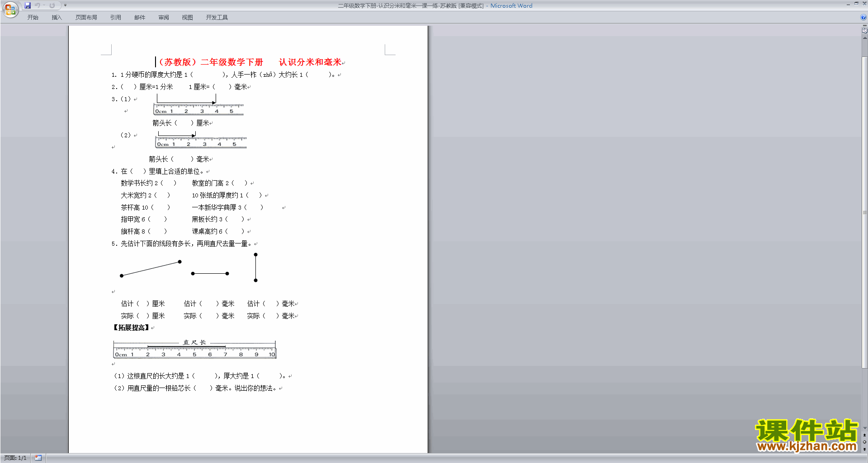Open the undo history dropdown arrow
This screenshot has height=463, width=868.
tap(44, 5)
